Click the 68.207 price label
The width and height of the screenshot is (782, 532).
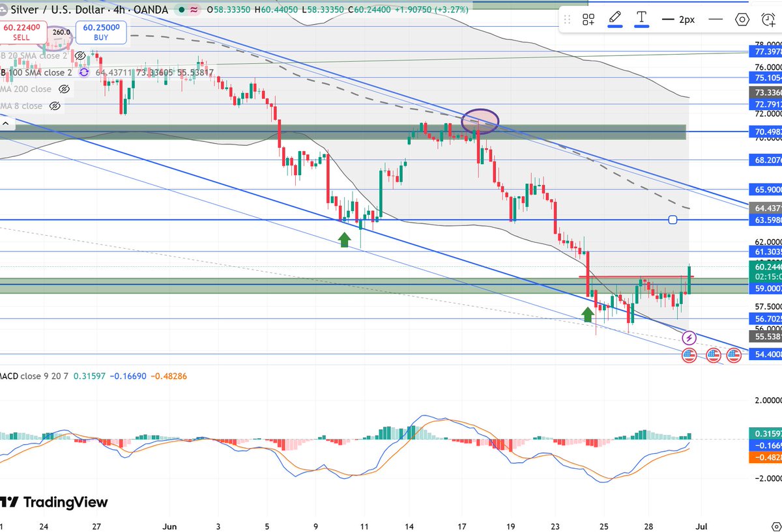764,160
